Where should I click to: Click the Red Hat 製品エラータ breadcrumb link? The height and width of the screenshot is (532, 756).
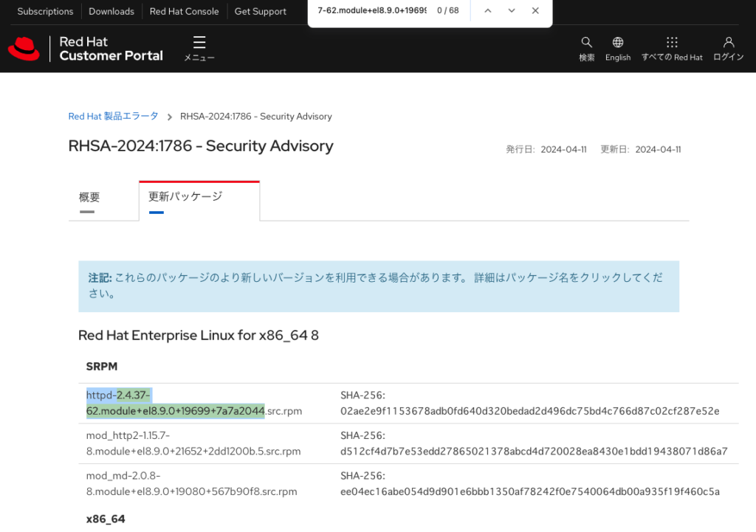click(x=113, y=116)
